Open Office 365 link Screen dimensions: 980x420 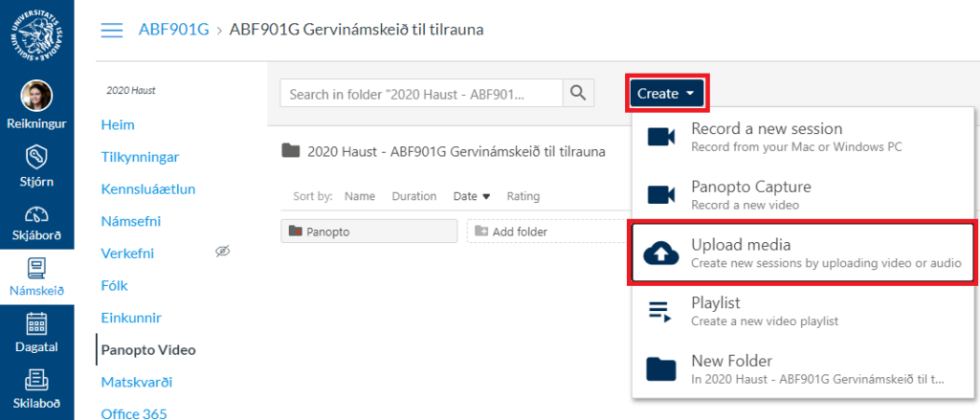(x=134, y=413)
